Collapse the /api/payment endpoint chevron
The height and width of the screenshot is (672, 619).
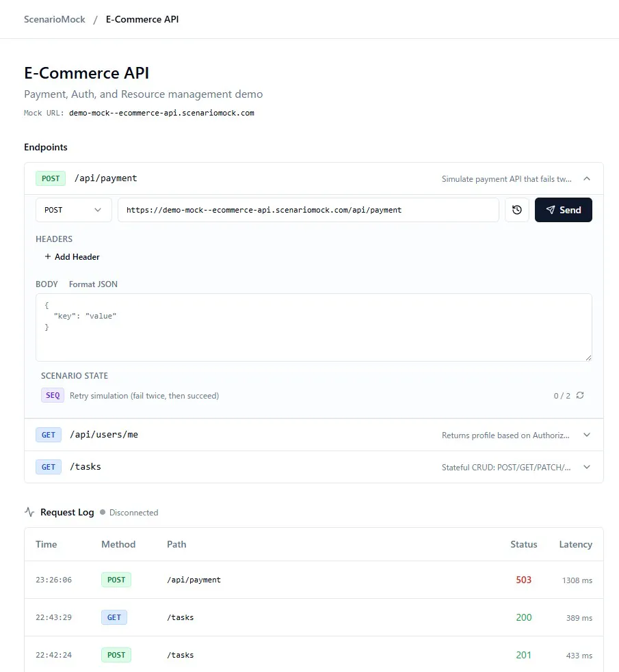coord(587,178)
